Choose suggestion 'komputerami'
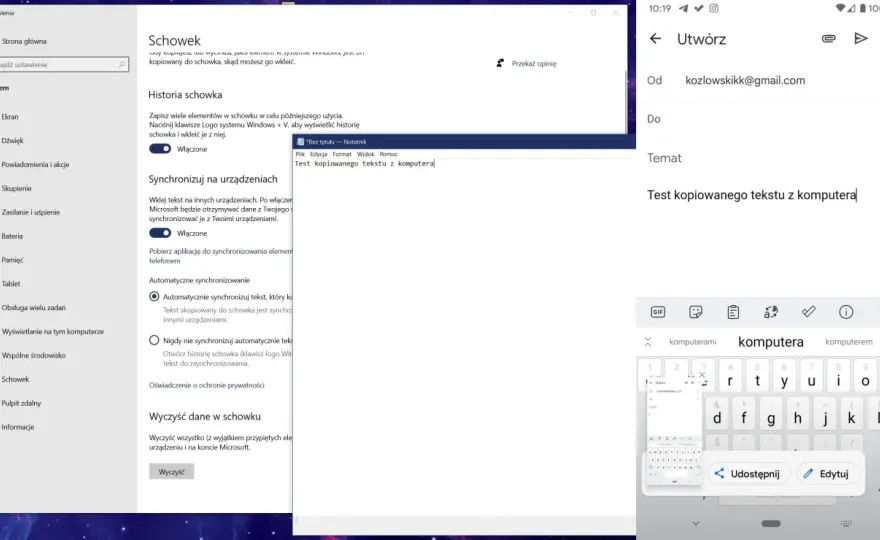880x540 pixels. coord(693,342)
